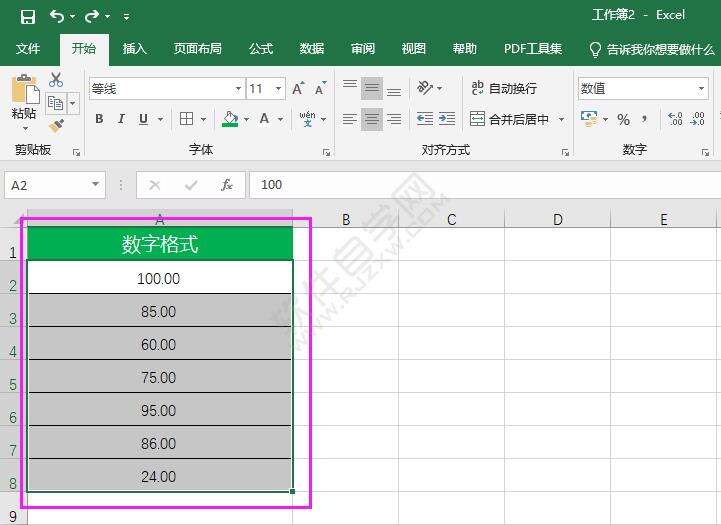
Task: Click the Increase Font Size icon
Action: 298,88
